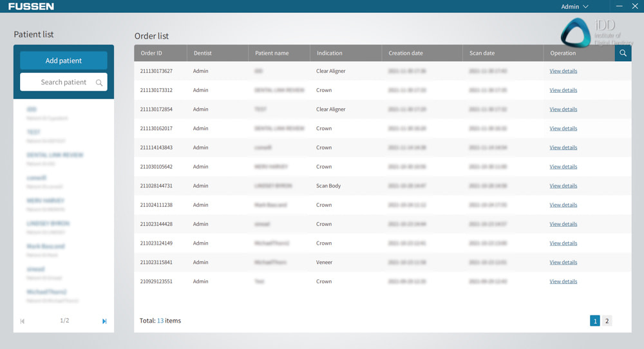
Task: Select page 1 of order list
Action: coord(594,321)
